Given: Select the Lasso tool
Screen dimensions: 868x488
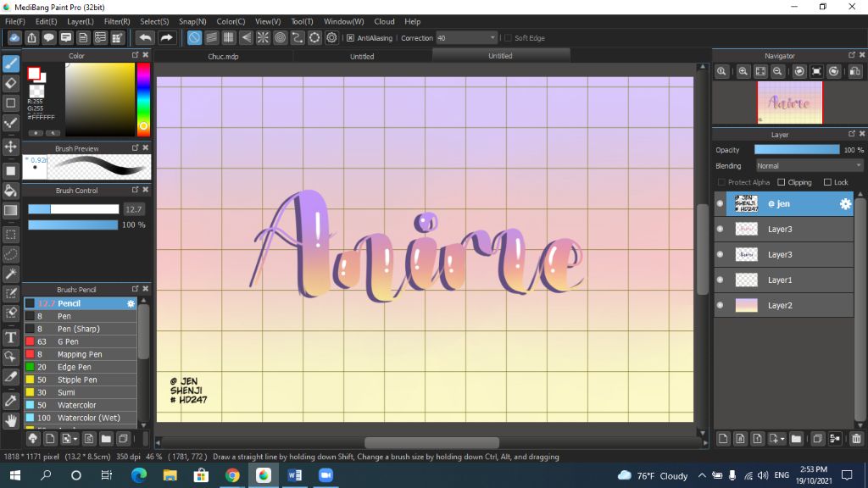Looking at the screenshot, I should pyautogui.click(x=11, y=254).
